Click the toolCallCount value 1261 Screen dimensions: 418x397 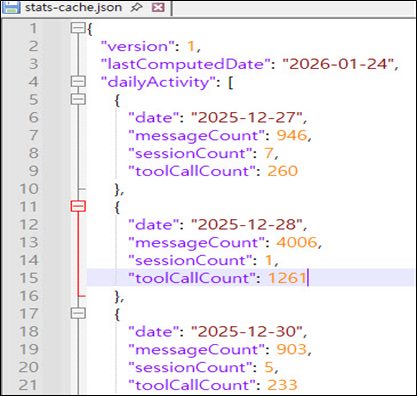[287, 278]
